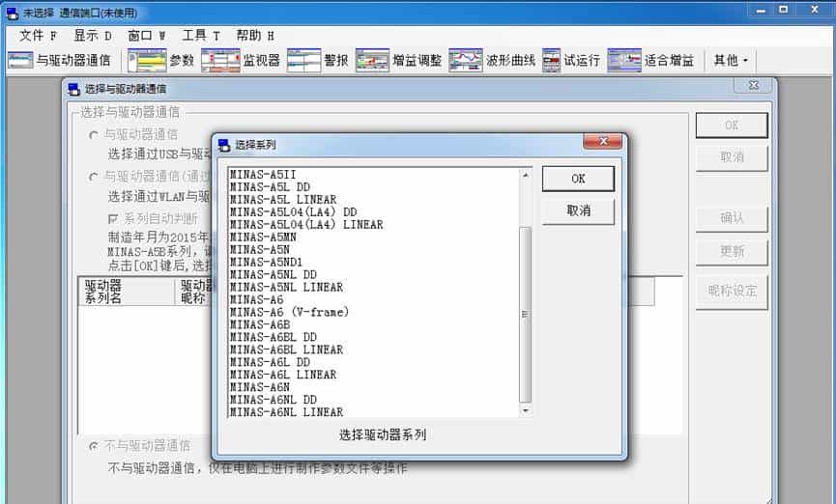Click 取消 in the 选择与驱动器通信 window

click(732, 157)
